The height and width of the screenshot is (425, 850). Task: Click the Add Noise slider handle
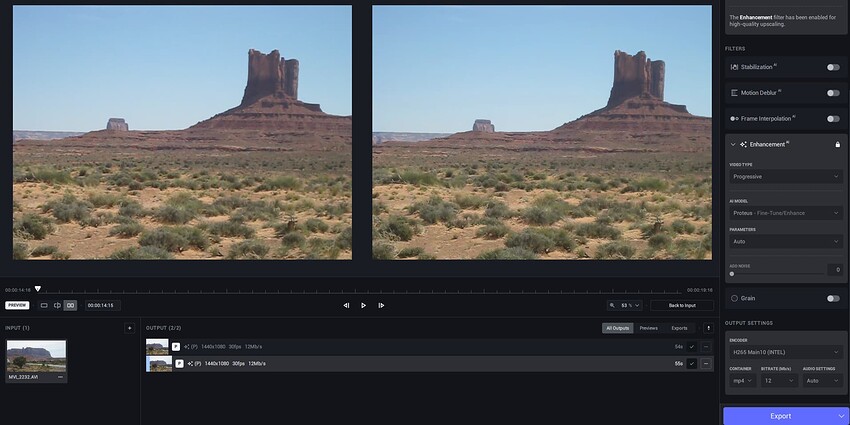pyautogui.click(x=732, y=273)
